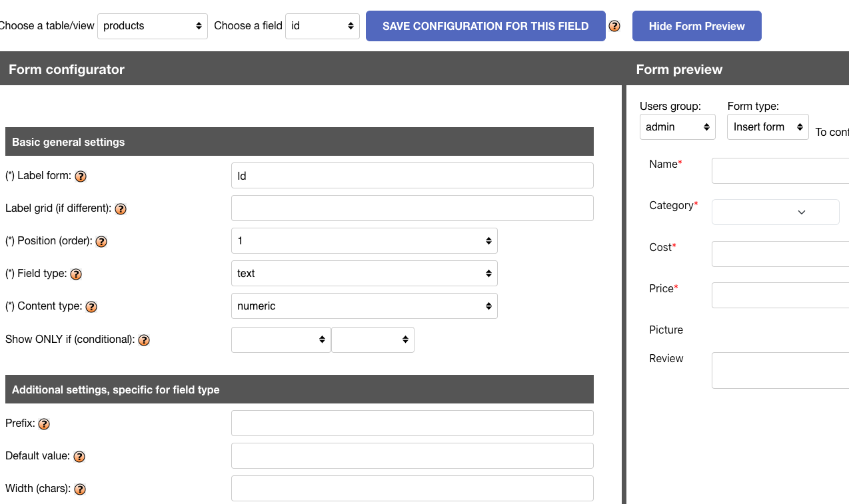Viewport: 849px width, 504px height.
Task: Save configuration for this field
Action: (x=486, y=26)
